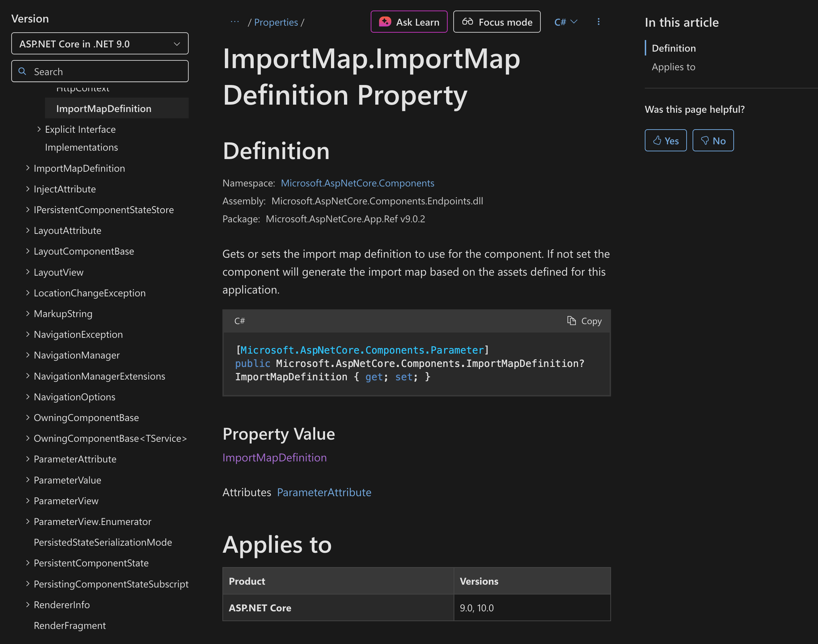Open Microsoft.AspNetCore.Components namespace link
Viewport: 818px width, 644px height.
click(357, 183)
